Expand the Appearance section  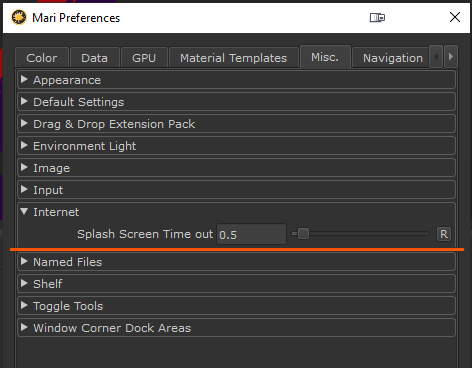[x=236, y=80]
